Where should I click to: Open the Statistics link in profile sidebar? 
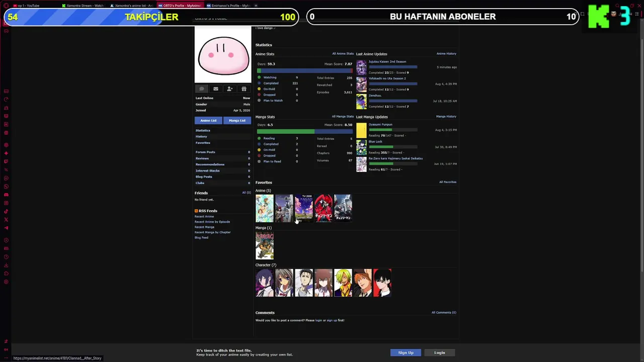coord(203,131)
